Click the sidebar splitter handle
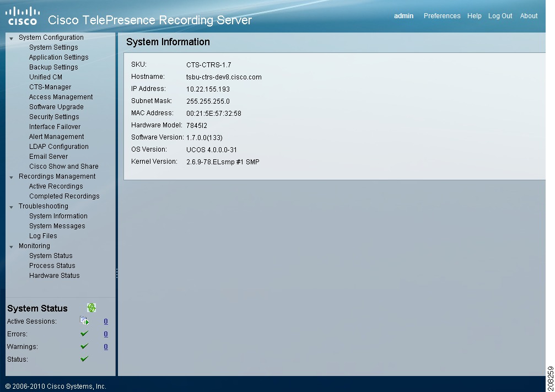 (117, 273)
